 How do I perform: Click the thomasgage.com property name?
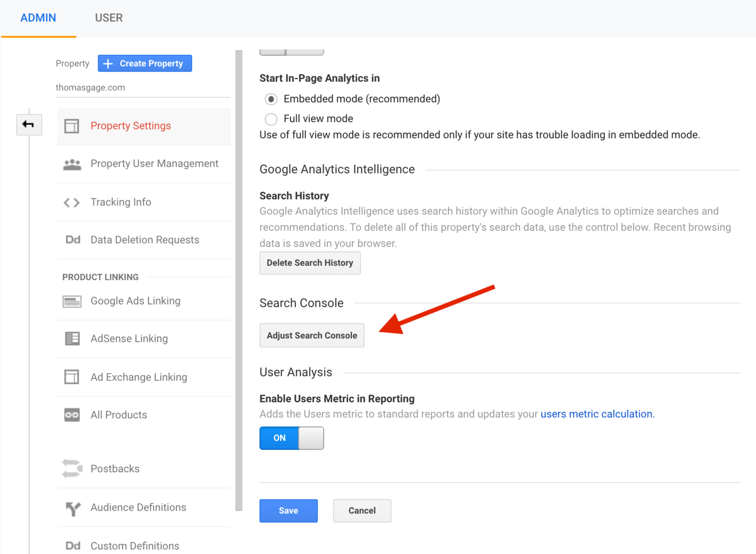90,88
